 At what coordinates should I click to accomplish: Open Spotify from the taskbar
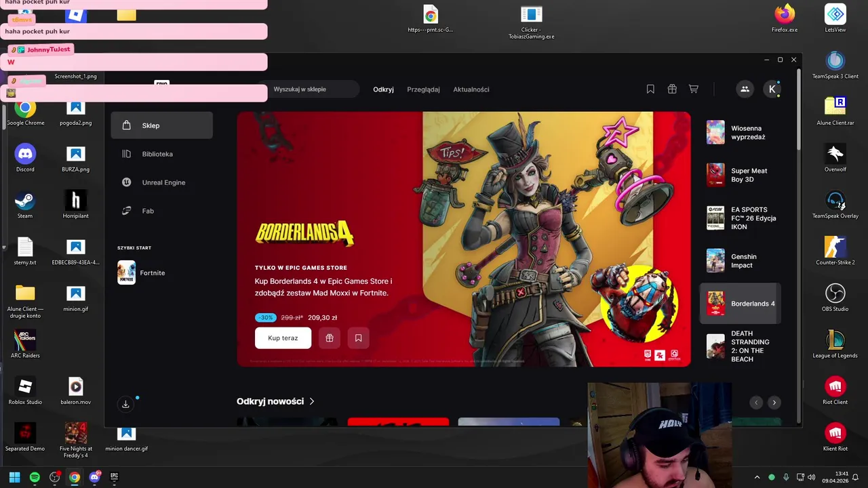click(x=35, y=477)
